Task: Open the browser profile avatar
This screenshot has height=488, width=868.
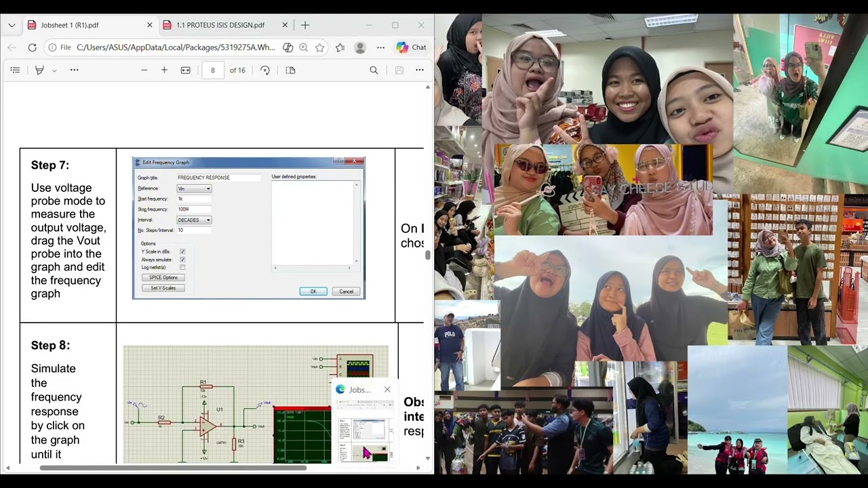Action: point(360,47)
